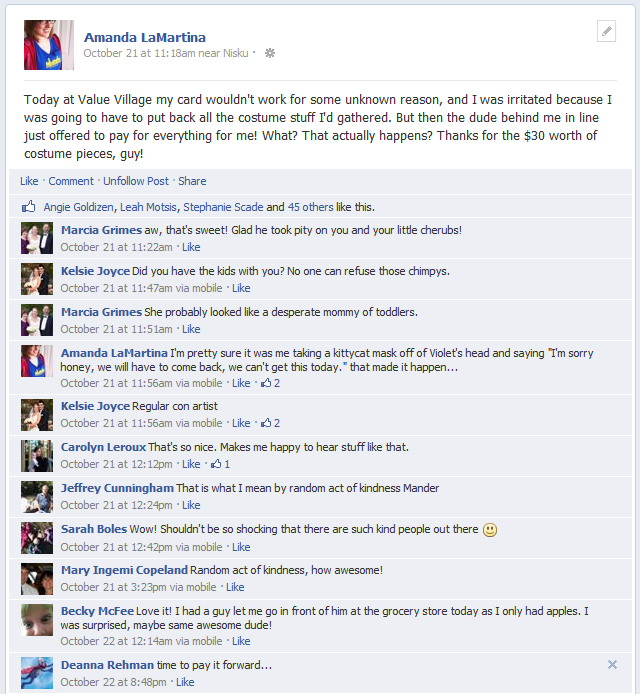
Task: Like Mary Ingemi Copeland's comment
Action: 235,587
